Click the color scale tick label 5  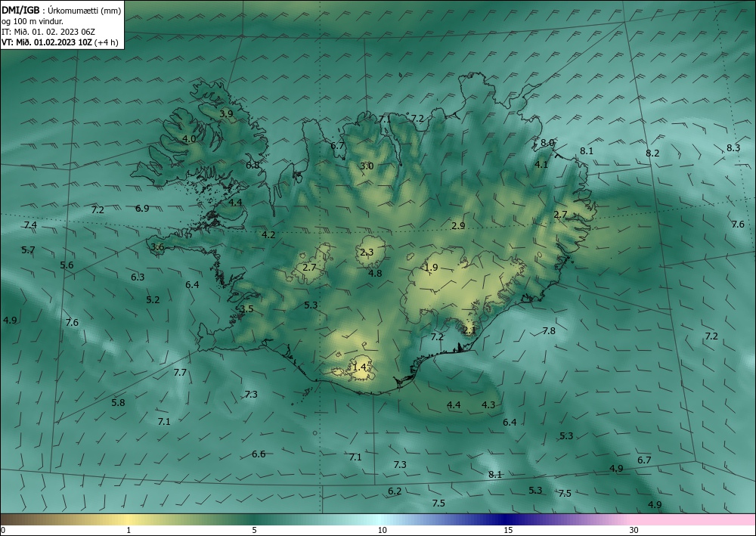point(254,531)
